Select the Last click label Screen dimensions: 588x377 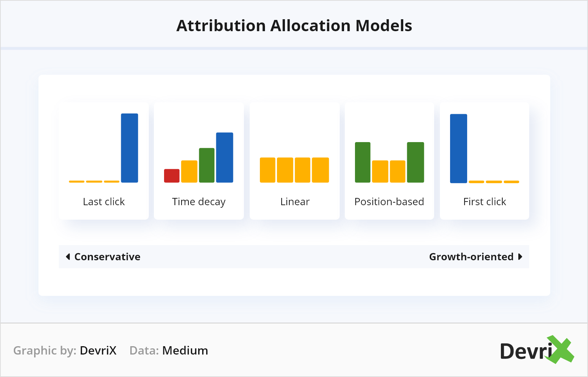coord(104,202)
